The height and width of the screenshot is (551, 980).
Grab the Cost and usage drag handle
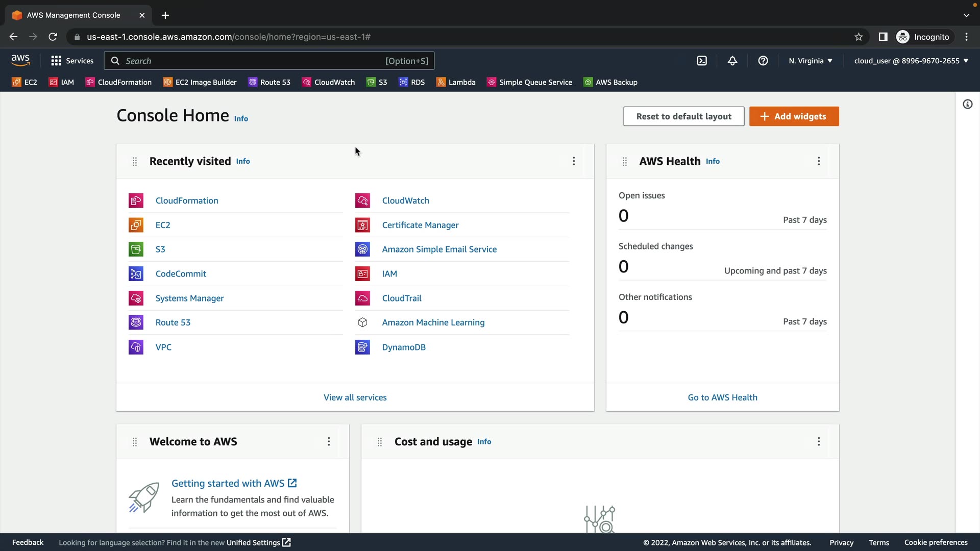point(380,442)
